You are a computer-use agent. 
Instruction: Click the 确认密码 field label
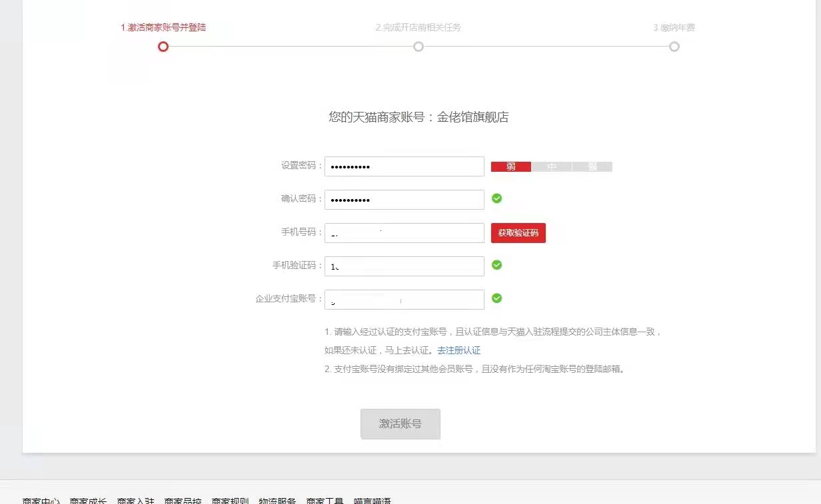click(x=302, y=199)
